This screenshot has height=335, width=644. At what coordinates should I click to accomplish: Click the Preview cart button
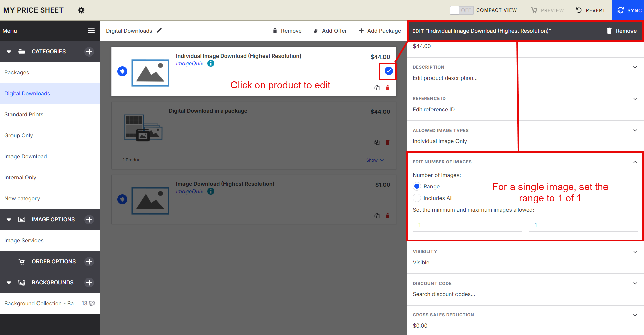tap(547, 10)
